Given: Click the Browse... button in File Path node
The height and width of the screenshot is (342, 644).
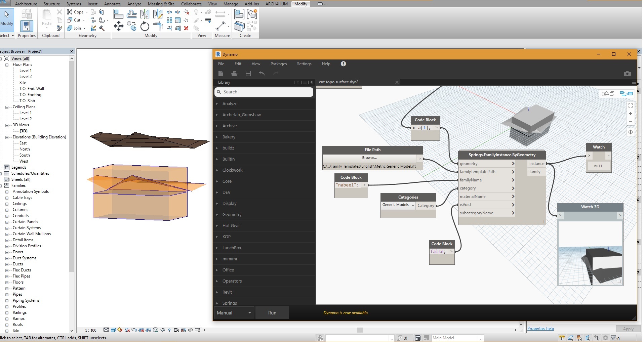Looking at the screenshot, I should coord(369,158).
